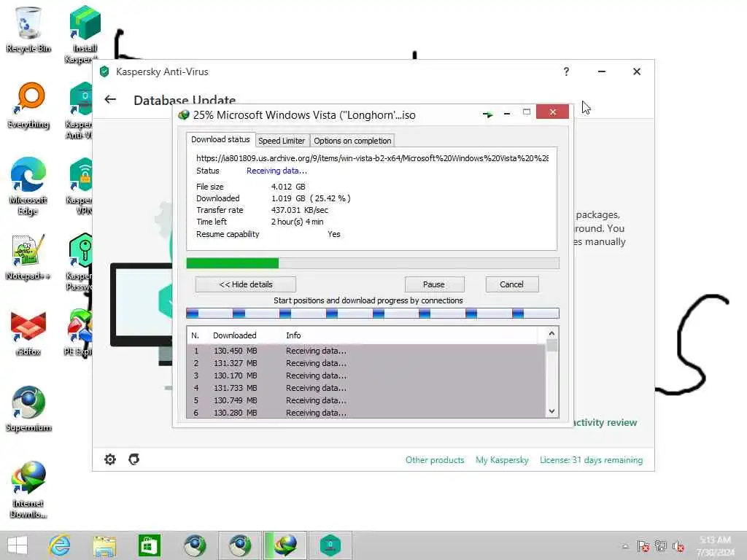Image resolution: width=747 pixels, height=560 pixels.
Task: Switch to Internet Download Manager taskbar button
Action: click(285, 545)
